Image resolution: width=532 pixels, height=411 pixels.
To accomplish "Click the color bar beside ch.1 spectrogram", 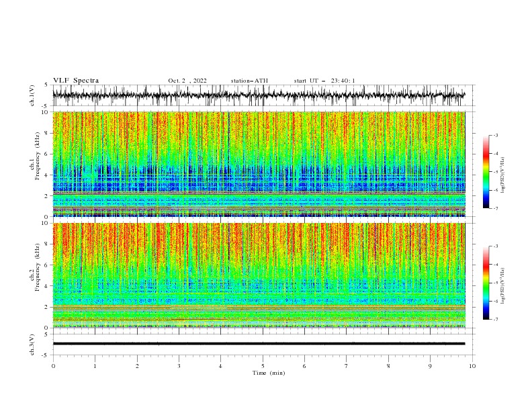I will (486, 172).
